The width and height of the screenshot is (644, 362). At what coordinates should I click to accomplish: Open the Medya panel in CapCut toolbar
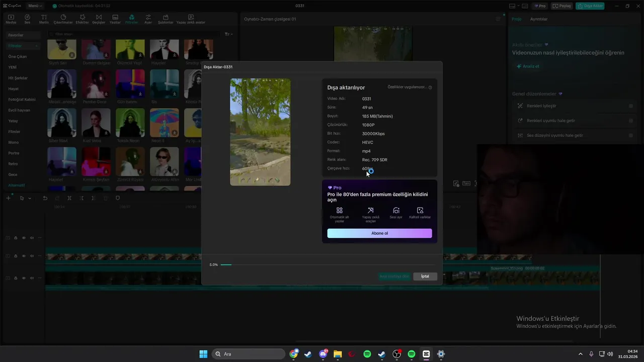tap(11, 19)
